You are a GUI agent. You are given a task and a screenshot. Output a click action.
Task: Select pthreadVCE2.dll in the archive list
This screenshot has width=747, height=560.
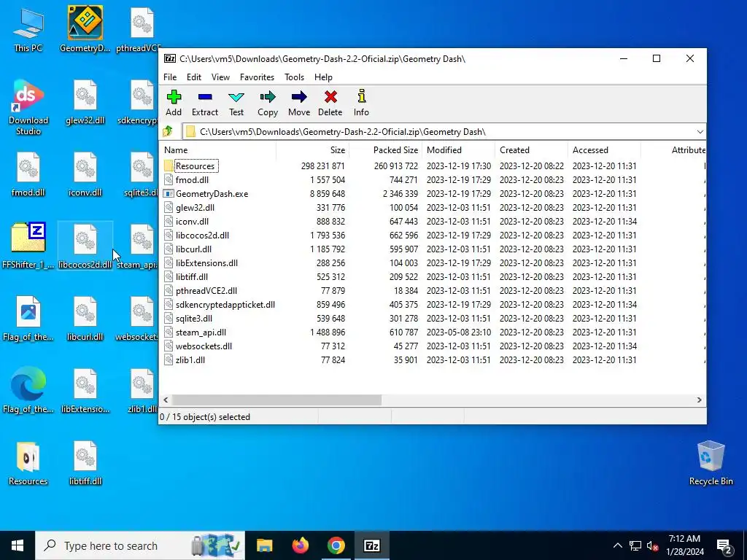pyautogui.click(x=206, y=291)
